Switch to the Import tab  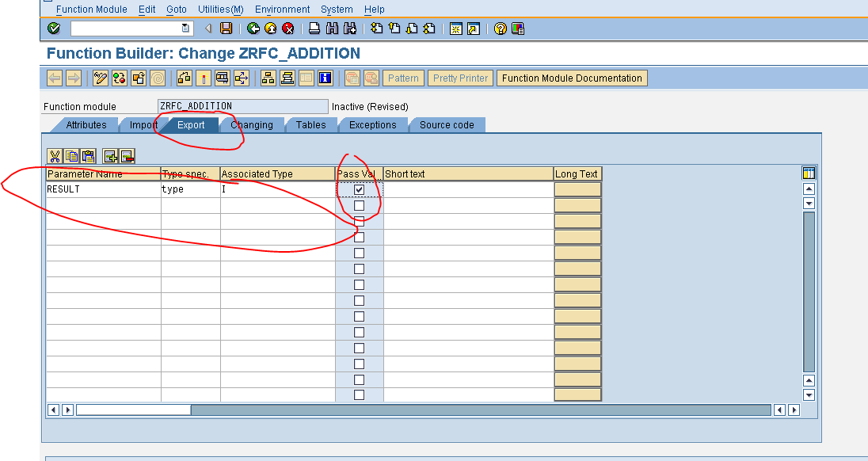click(142, 125)
